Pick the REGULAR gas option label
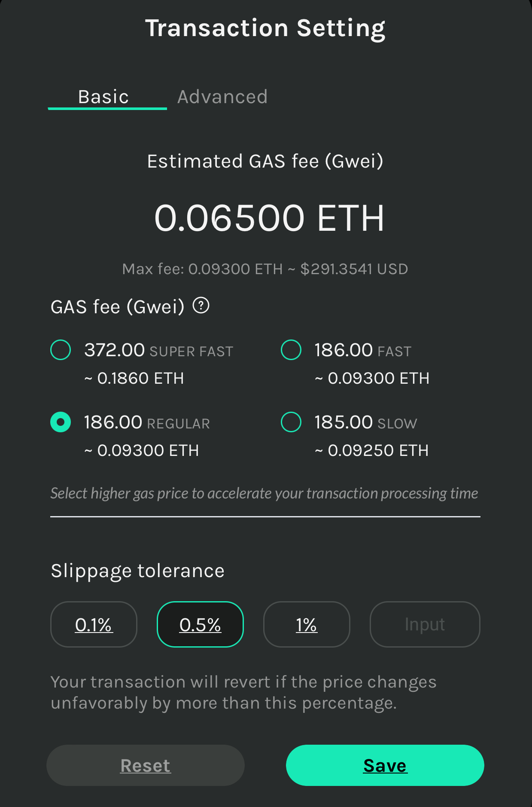 point(178,424)
